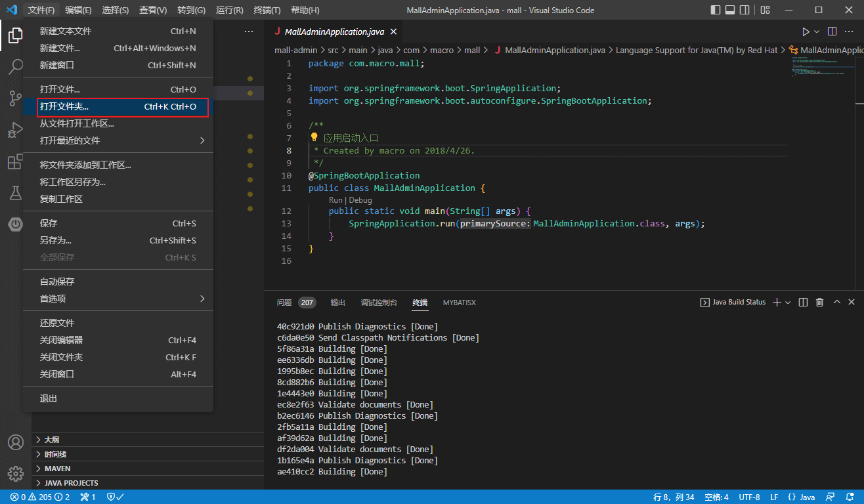Open editor More Actions ellipsis
Viewport: 864px width, 504px height.
pyautogui.click(x=850, y=31)
